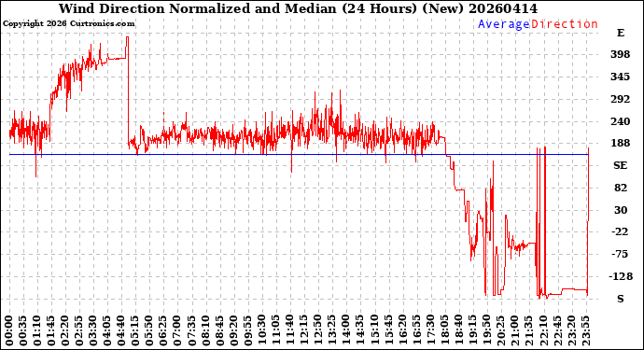Screen dimensions: 644x350
Task: Click the '09:20' time label
Action: 233,331
